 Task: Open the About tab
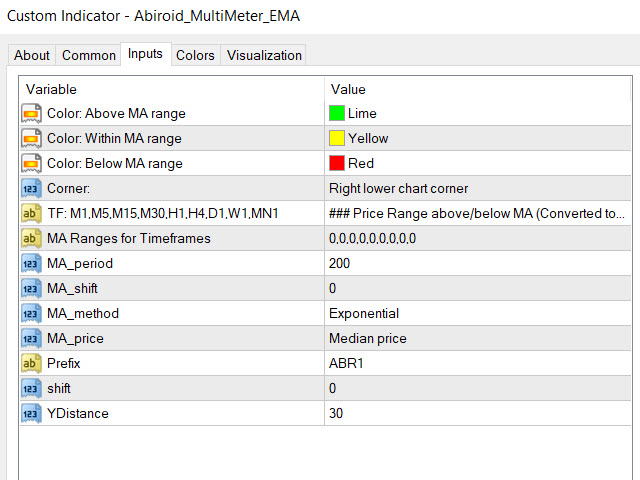coord(32,55)
